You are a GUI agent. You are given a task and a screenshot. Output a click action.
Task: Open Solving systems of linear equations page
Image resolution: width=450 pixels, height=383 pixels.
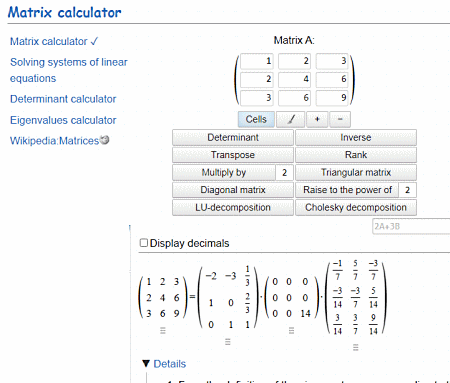click(69, 70)
